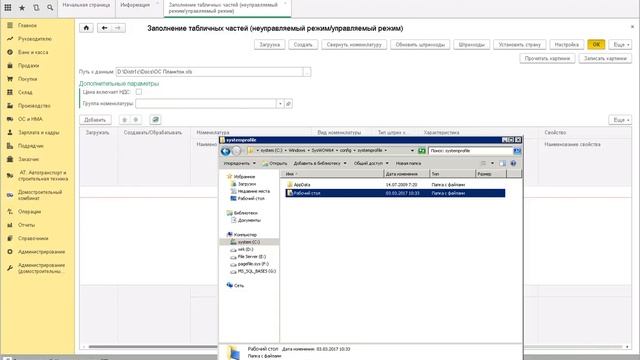Screen dimensions: 640x360
Task: Open the Руководителю section in sidebar
Action: point(34,39)
